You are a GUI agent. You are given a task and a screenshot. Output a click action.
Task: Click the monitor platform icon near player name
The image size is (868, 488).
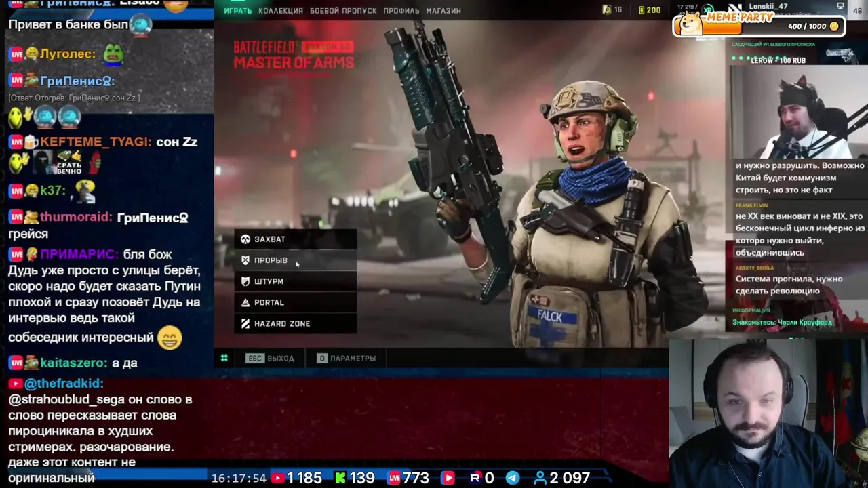point(841,6)
